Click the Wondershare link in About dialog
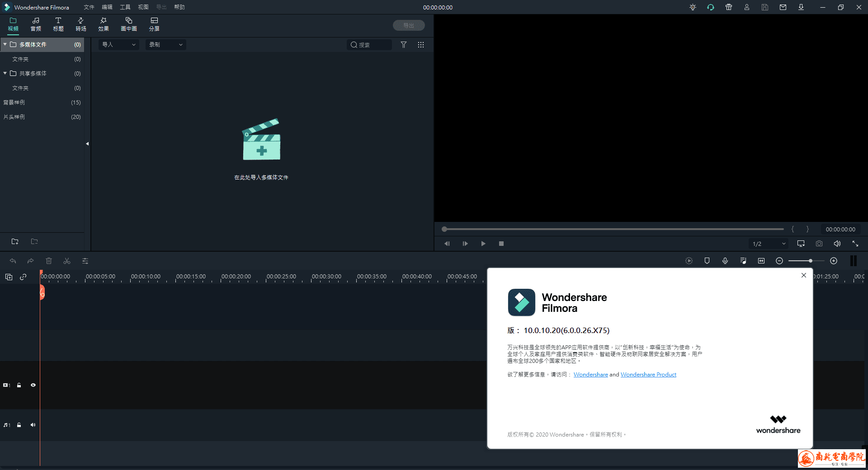 click(590, 375)
